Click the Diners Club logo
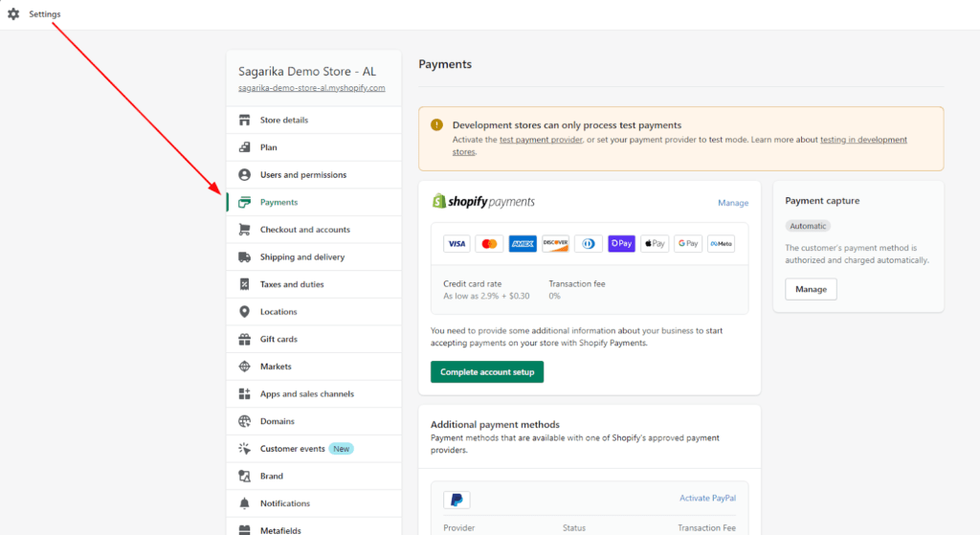980x535 pixels. click(589, 244)
